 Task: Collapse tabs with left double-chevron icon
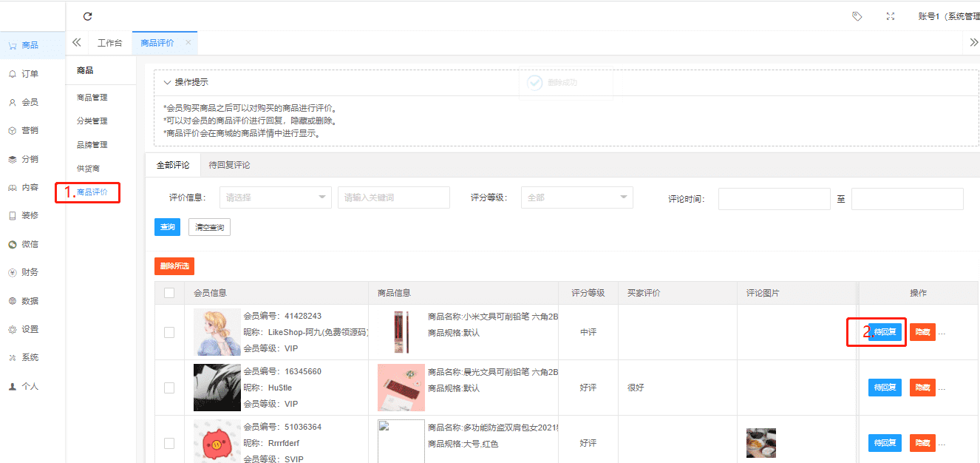[77, 43]
